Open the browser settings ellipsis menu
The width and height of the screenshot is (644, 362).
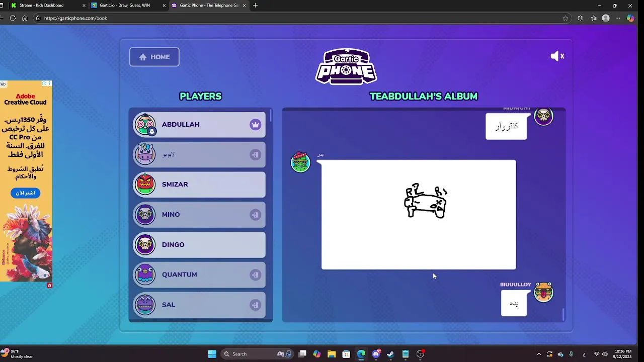(618, 18)
